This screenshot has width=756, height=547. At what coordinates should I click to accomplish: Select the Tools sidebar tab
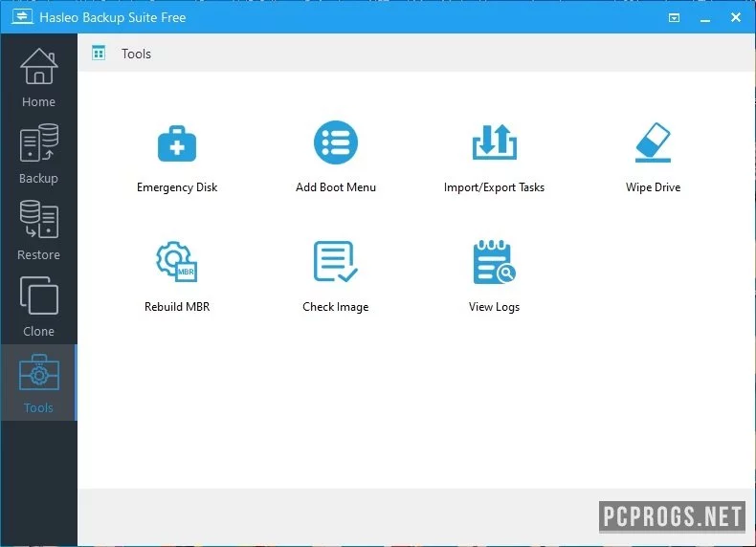pos(38,383)
